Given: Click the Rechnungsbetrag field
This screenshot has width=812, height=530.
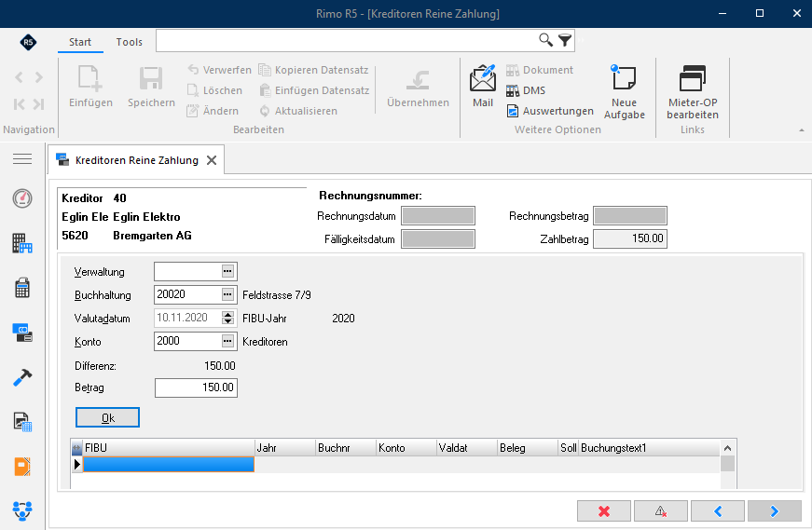Looking at the screenshot, I should 629,216.
